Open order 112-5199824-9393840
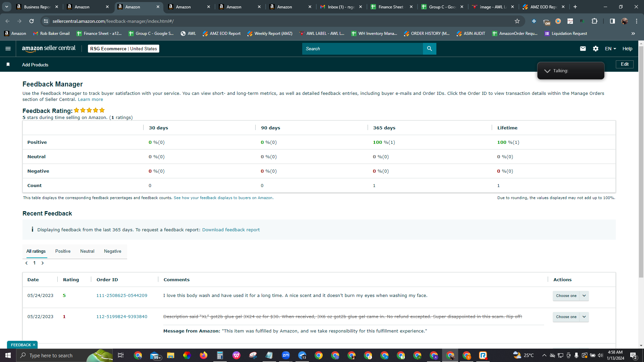Viewport: 644px width, 362px height. [122, 317]
